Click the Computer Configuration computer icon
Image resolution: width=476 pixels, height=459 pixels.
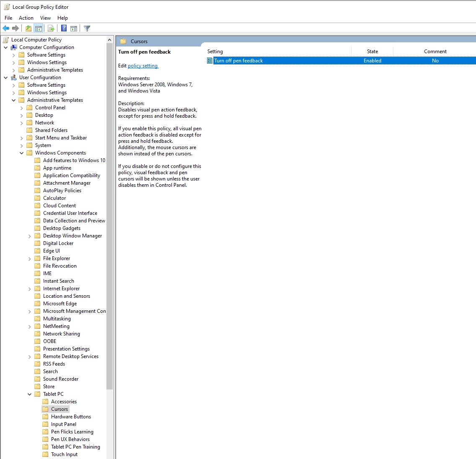tap(14, 47)
